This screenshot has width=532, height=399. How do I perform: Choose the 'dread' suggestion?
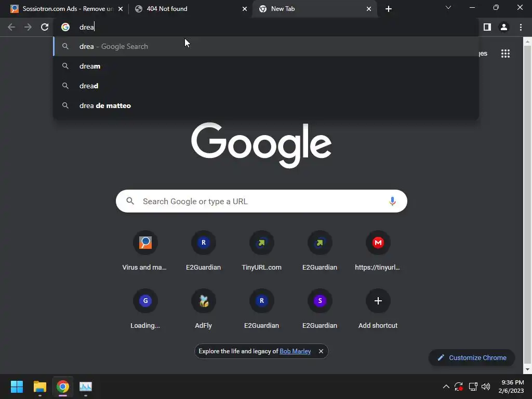[266, 86]
